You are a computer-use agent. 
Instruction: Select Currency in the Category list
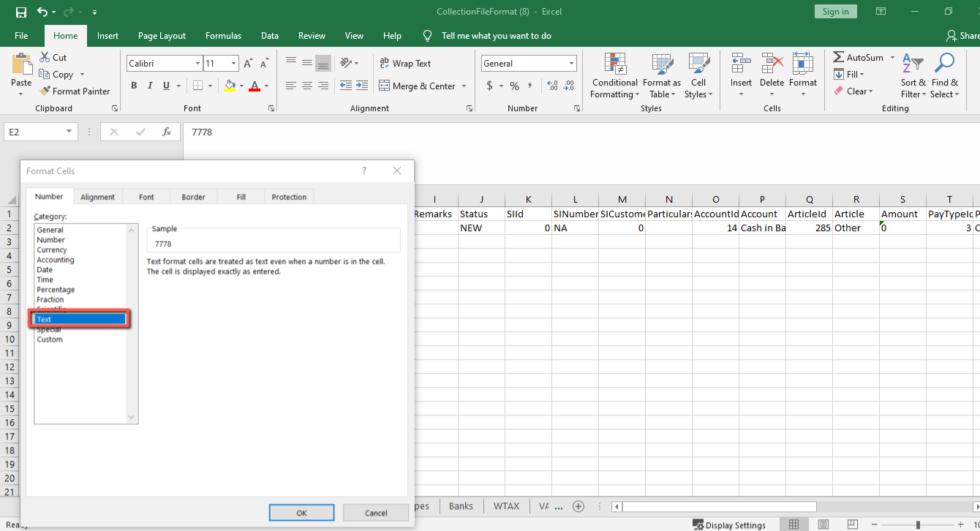pyautogui.click(x=52, y=250)
